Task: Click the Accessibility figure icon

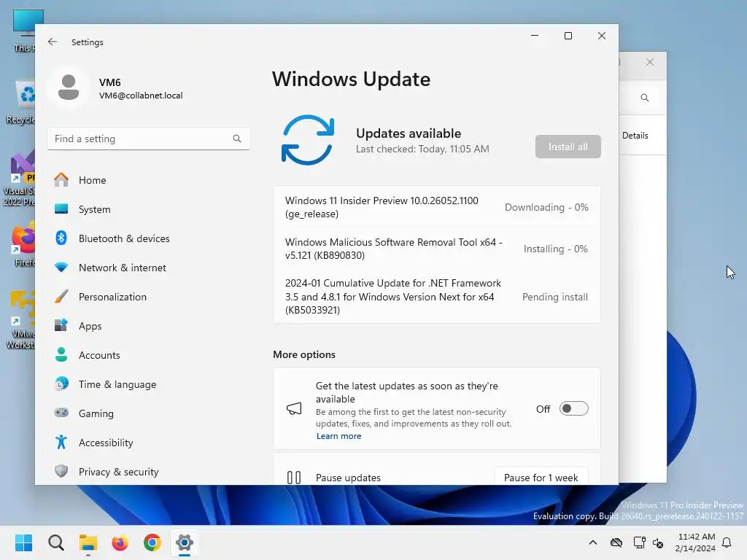Action: point(61,443)
